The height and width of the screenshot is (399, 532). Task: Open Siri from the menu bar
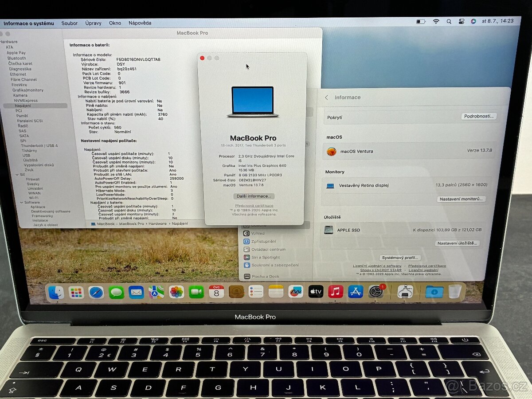click(x=473, y=21)
